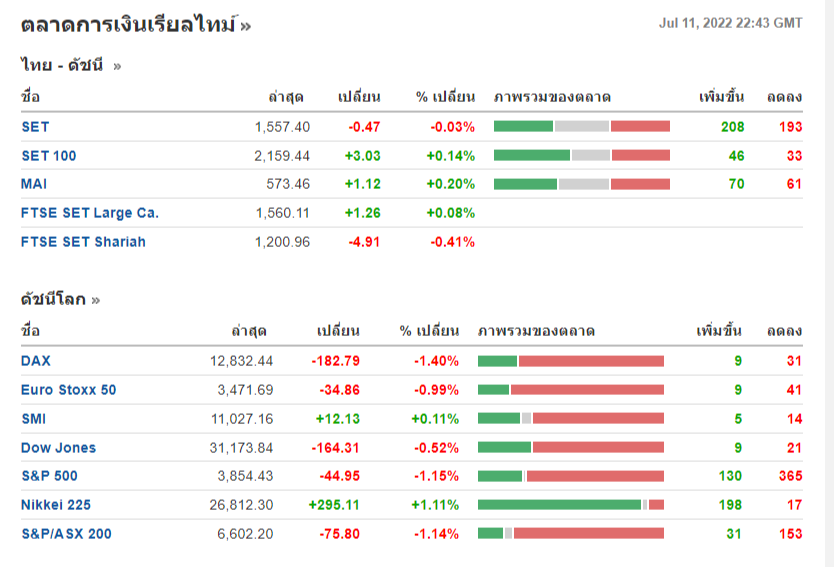Image resolution: width=834 pixels, height=567 pixels.
Task: Click the DAX market overview bar
Action: coord(571,361)
